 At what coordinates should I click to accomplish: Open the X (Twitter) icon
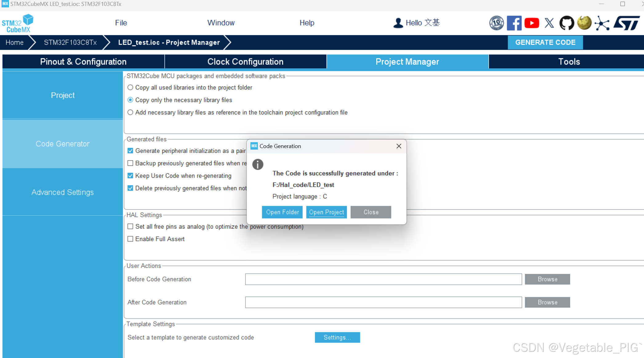549,23
